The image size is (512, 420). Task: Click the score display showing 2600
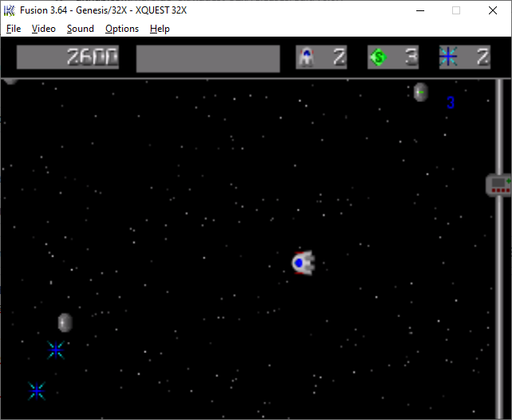(x=68, y=57)
